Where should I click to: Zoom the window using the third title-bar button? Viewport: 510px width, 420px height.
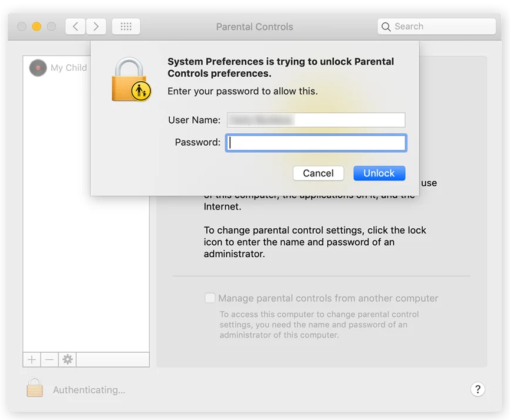[x=51, y=27]
